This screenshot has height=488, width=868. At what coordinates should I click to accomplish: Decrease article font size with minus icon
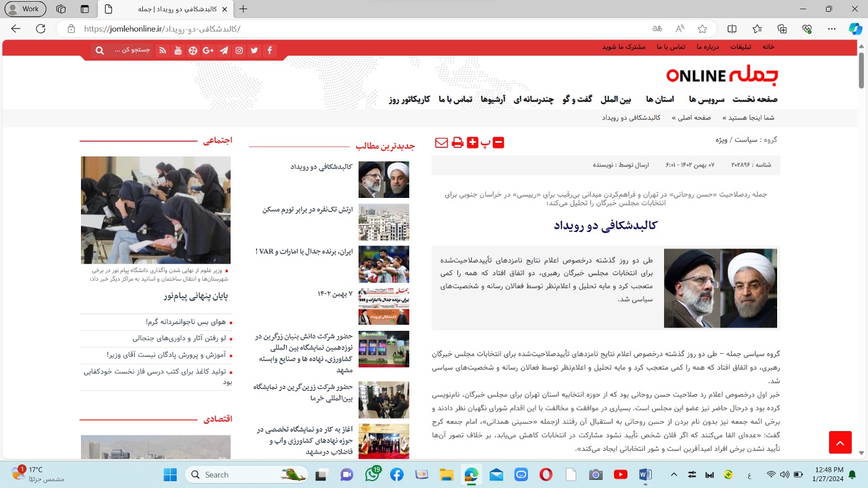(x=498, y=143)
